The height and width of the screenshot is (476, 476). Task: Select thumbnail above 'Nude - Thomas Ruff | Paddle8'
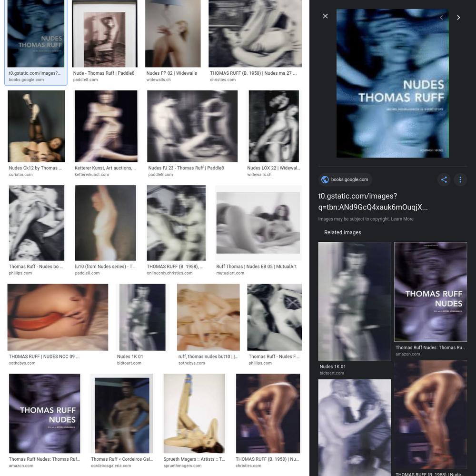click(x=105, y=33)
